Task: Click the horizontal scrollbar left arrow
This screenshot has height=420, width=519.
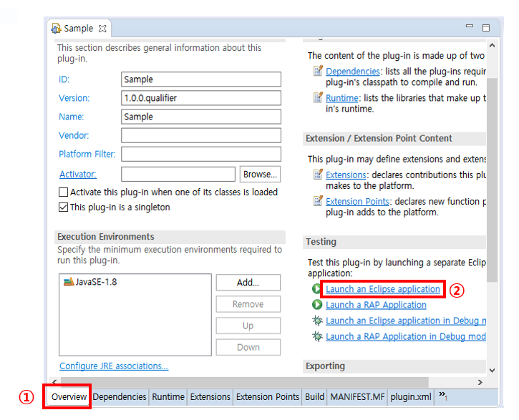Action: click(x=54, y=382)
